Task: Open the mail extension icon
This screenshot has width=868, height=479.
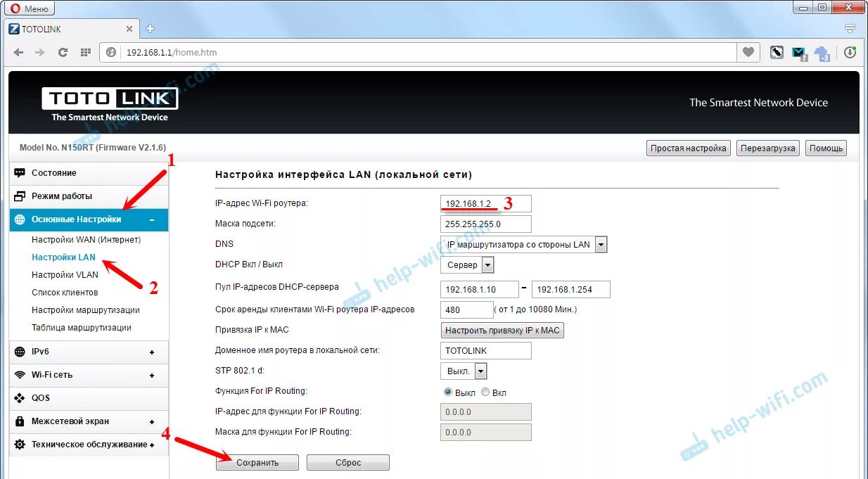Action: click(x=798, y=52)
